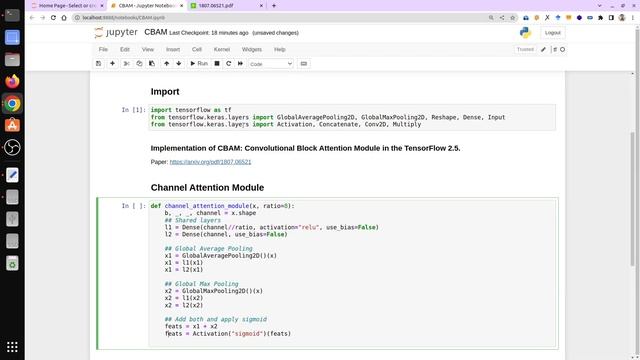
Task: Go back in browser history
Action: 32,18
